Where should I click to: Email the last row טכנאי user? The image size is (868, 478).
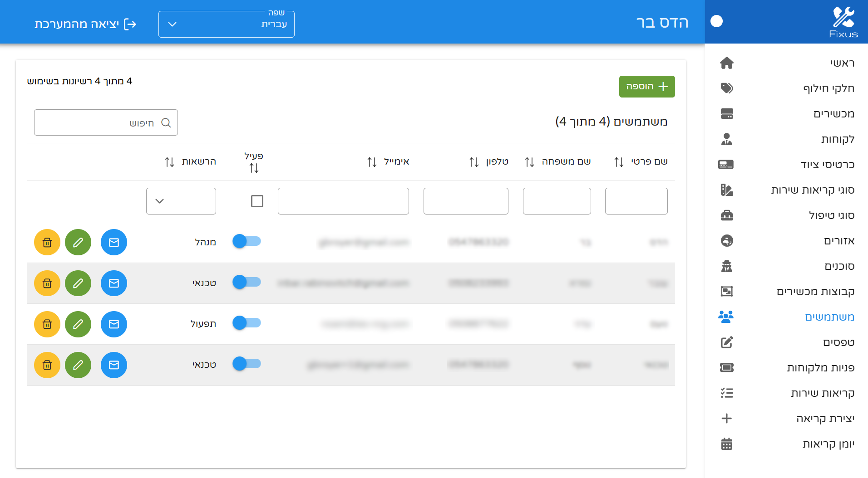click(x=114, y=365)
